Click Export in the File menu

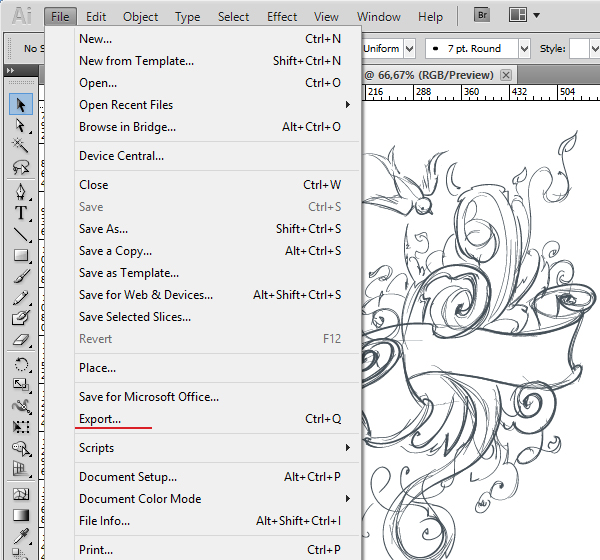click(x=100, y=419)
